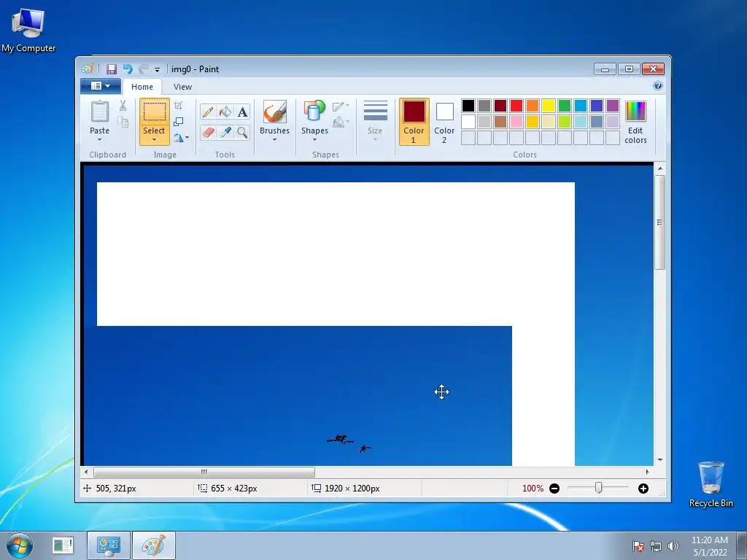Click the vertical scrollbar down arrow
This screenshot has height=560, width=747.
coord(659,460)
